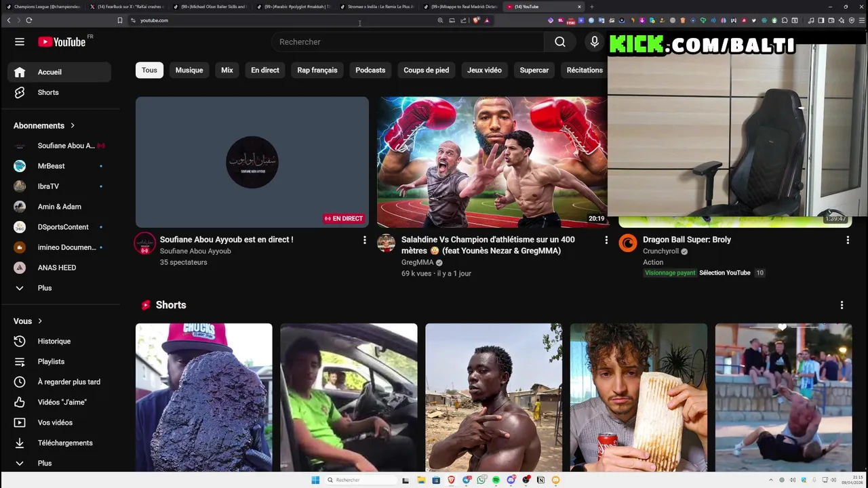This screenshot has width=868, height=488.
Task: Click the Brave shields lion icon
Action: pyautogui.click(x=476, y=20)
